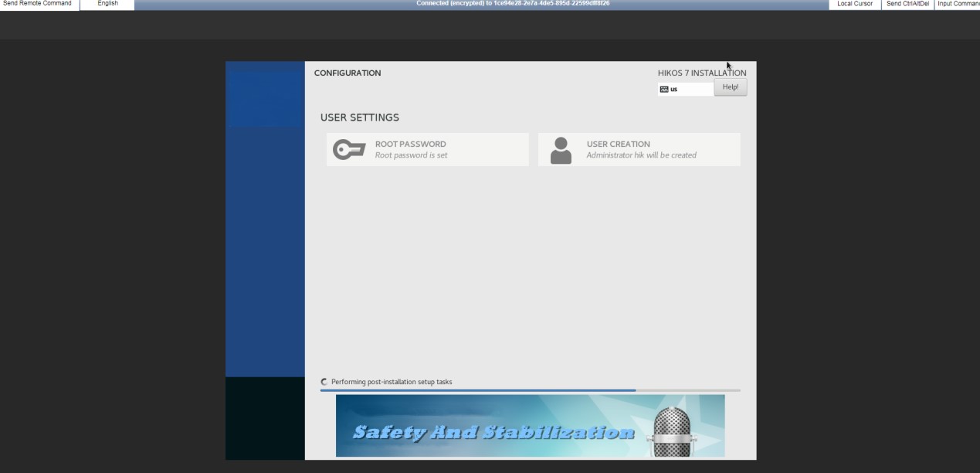Viewport: 980px width, 473px height.
Task: Click the Safety And Stabilization banner
Action: (530, 426)
